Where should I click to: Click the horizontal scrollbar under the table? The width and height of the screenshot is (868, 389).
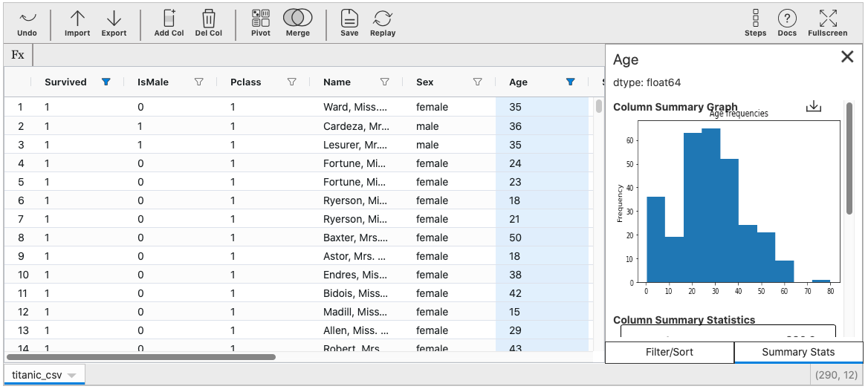[141, 357]
